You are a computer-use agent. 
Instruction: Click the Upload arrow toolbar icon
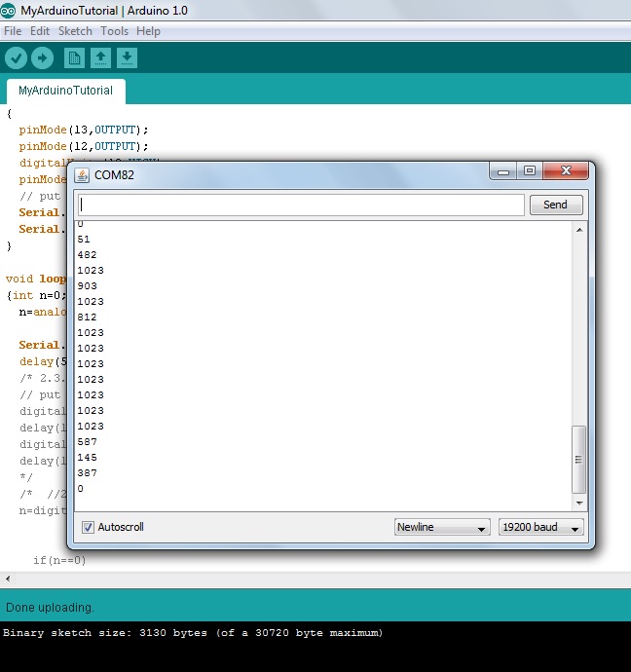click(43, 57)
